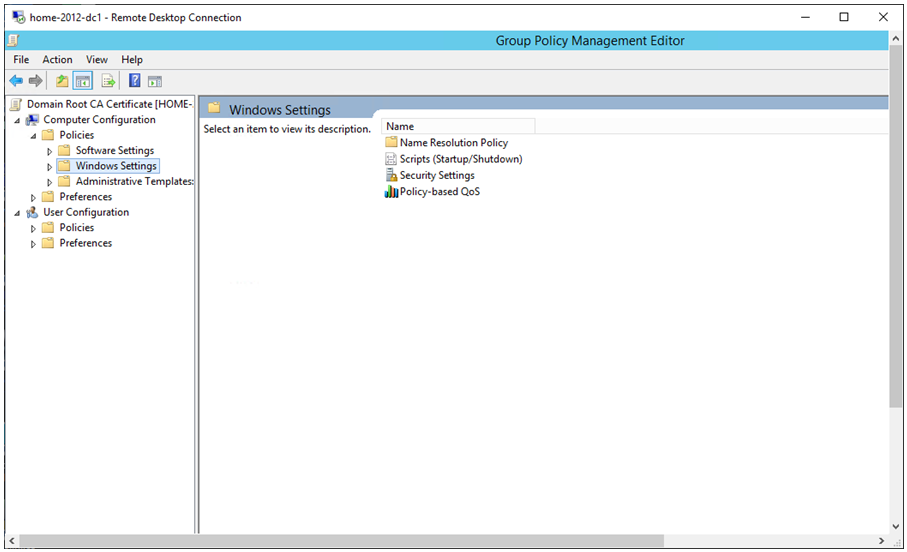Screen dimensions: 907x552
Task: Click the Scripts (Startup/Shutdown) icon
Action: [391, 159]
